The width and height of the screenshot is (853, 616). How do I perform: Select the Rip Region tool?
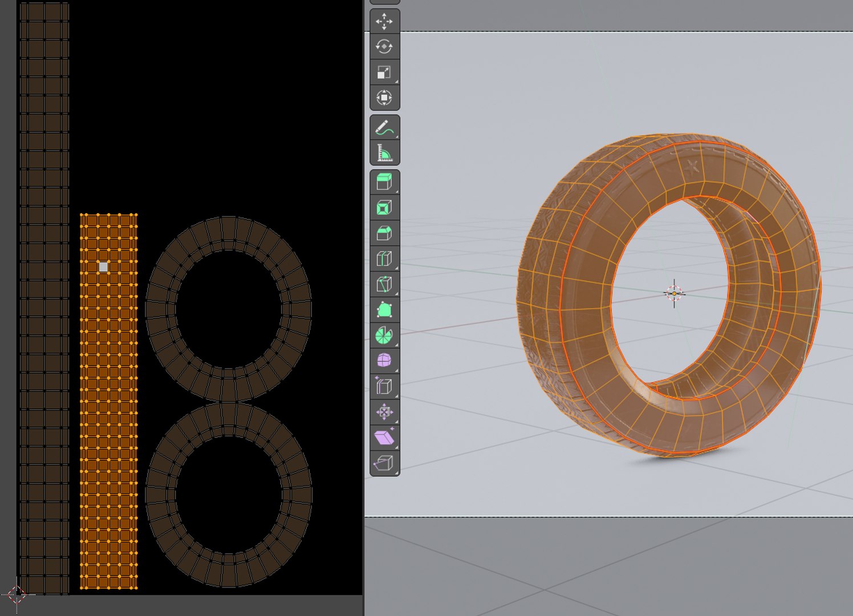[384, 463]
